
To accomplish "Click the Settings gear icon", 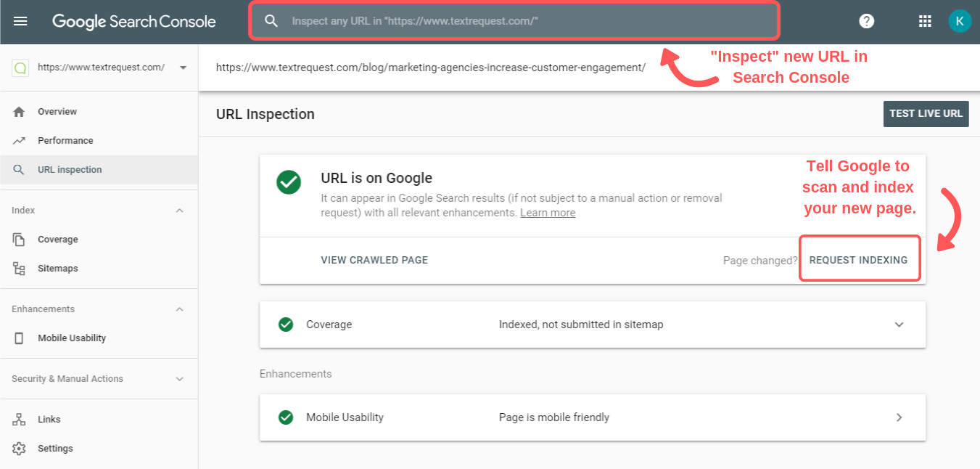I will pos(20,449).
